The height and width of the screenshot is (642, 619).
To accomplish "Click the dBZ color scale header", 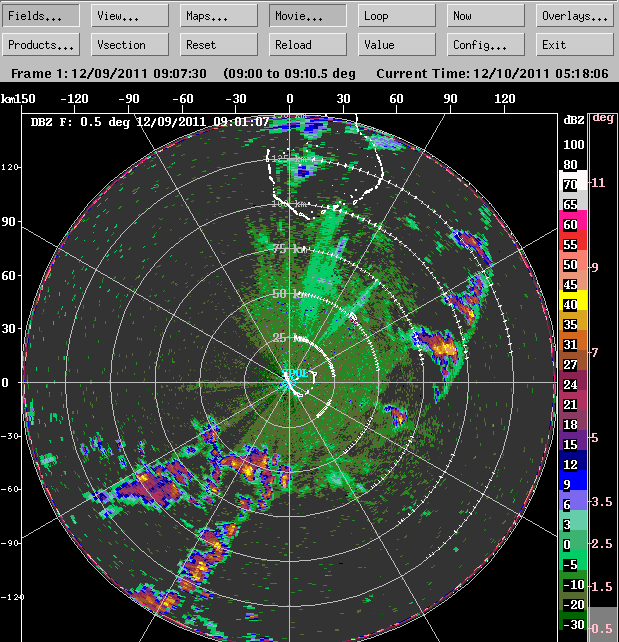I will coord(574,120).
